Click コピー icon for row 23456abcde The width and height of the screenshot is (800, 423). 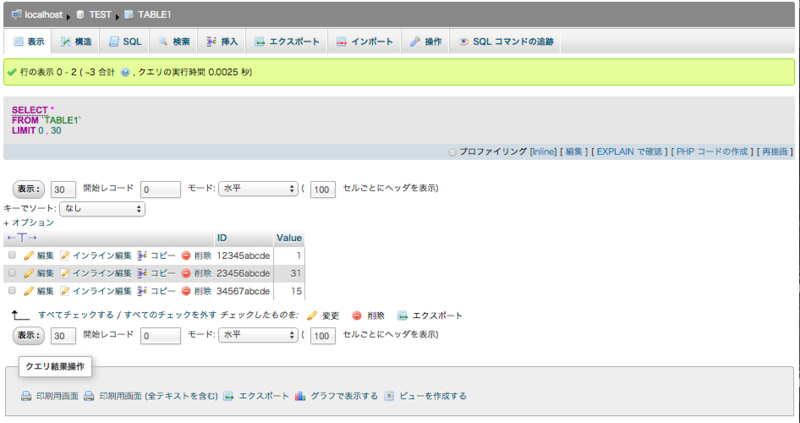coord(142,273)
